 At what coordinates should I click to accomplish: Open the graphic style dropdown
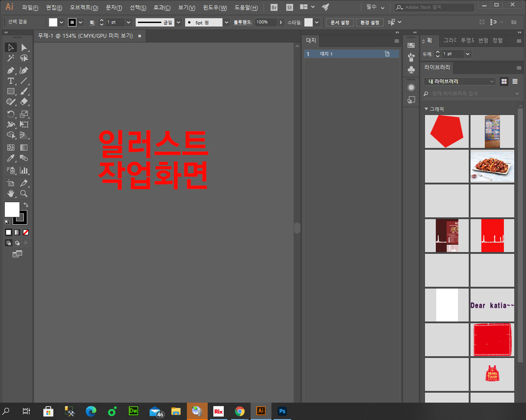[317, 22]
